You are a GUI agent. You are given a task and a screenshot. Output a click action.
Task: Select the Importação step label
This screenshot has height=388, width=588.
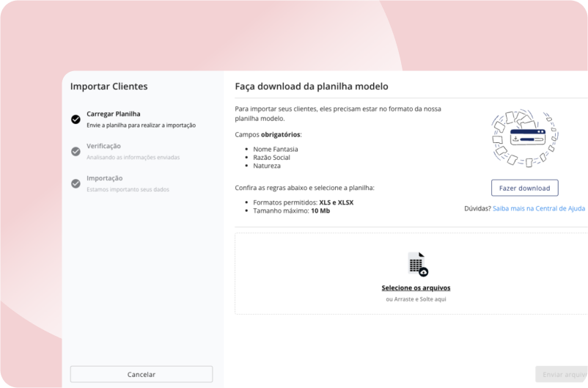coord(105,178)
